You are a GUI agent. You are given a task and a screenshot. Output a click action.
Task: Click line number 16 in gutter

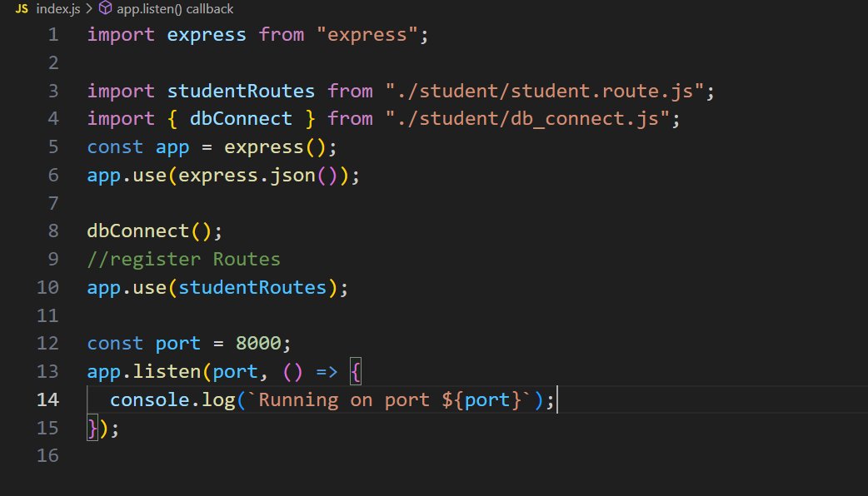47,455
